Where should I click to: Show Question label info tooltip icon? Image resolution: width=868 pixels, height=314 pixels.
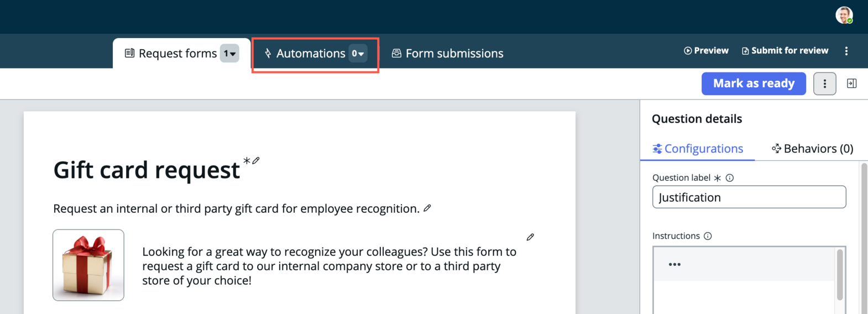(729, 178)
